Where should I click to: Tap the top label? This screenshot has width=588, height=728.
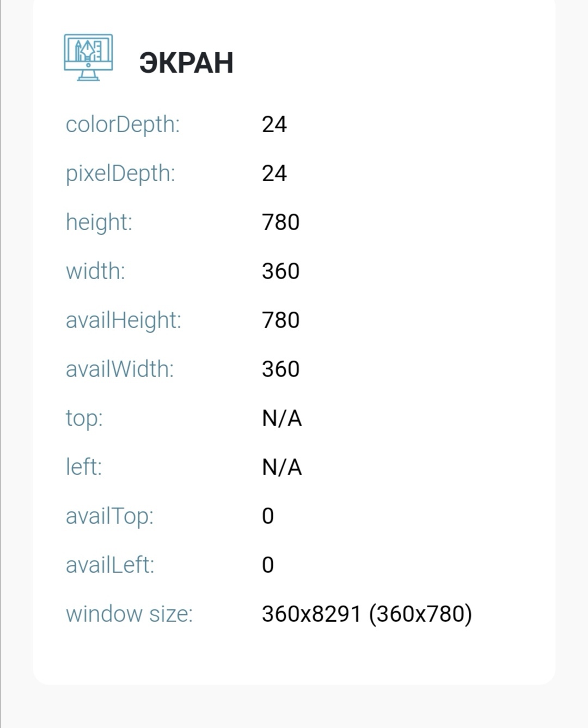click(84, 418)
